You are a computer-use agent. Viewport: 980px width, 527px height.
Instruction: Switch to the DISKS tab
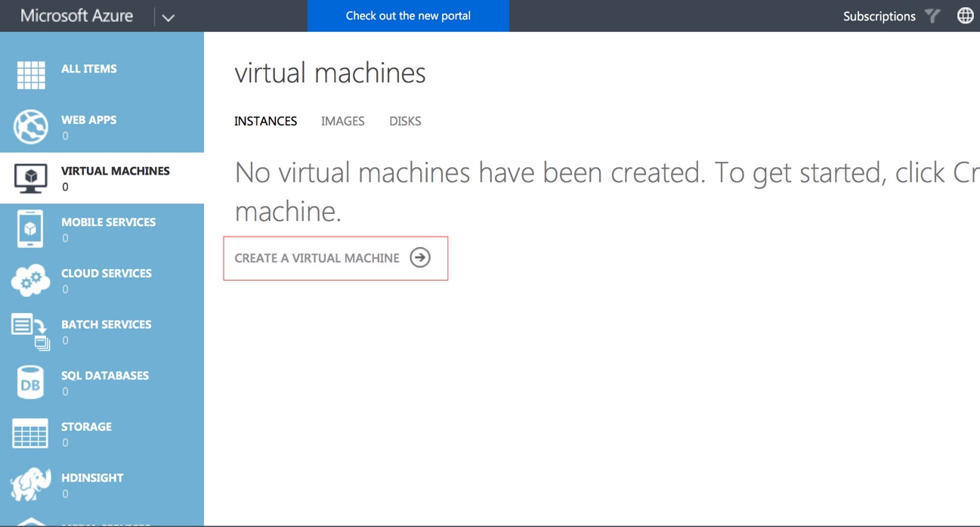tap(405, 121)
